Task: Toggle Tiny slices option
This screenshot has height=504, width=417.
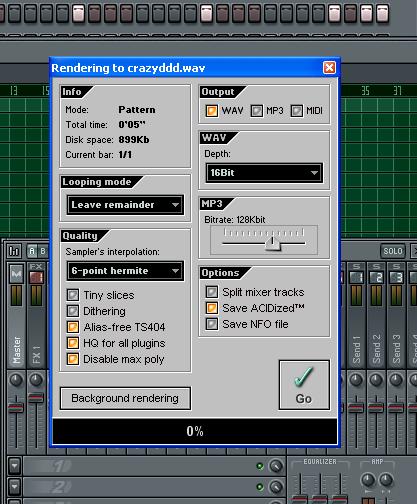Action: click(x=73, y=295)
